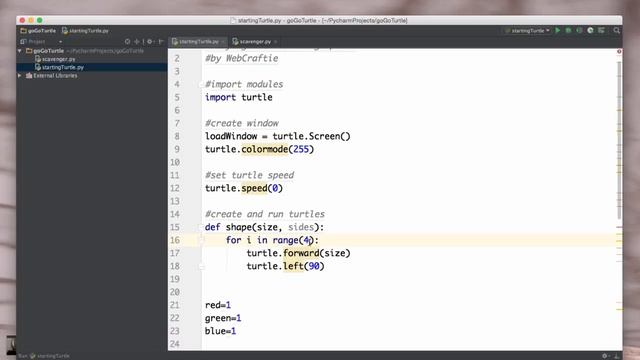Click the 'loadWindow = turtle.Screen()' line
Image resolution: width=640 pixels, height=360 pixels.
(x=278, y=136)
